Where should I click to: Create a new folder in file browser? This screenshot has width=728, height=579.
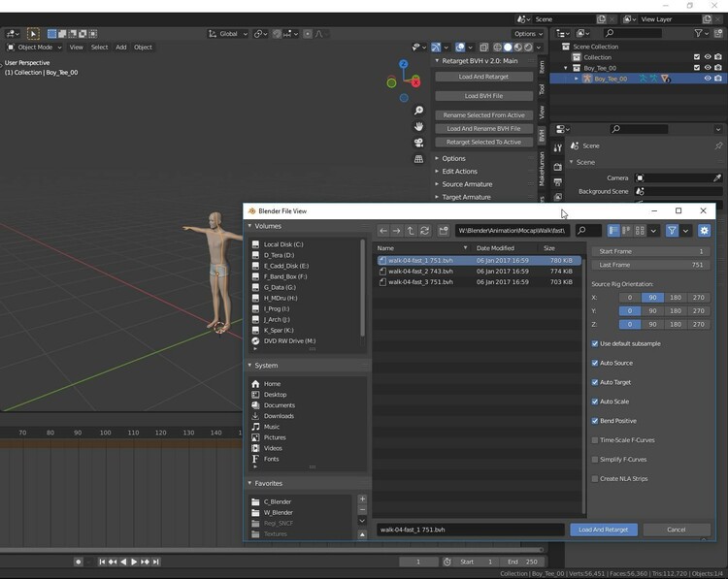[444, 231]
